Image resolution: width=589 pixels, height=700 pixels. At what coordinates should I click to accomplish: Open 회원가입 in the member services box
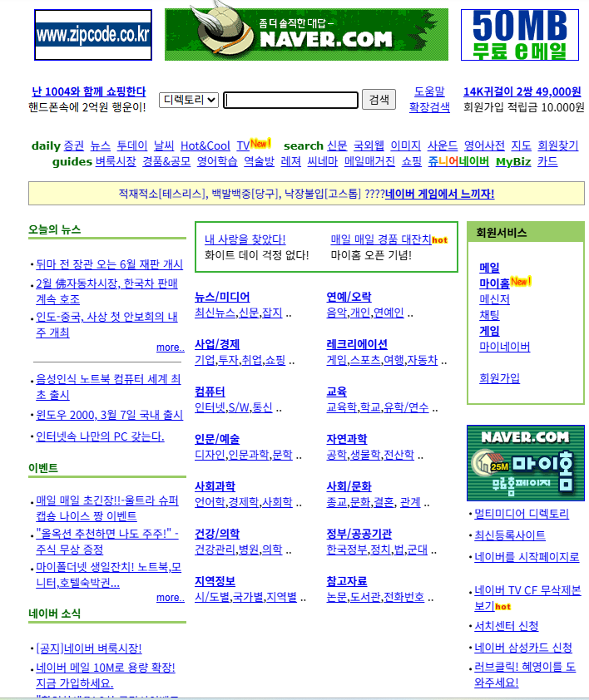[x=499, y=377]
